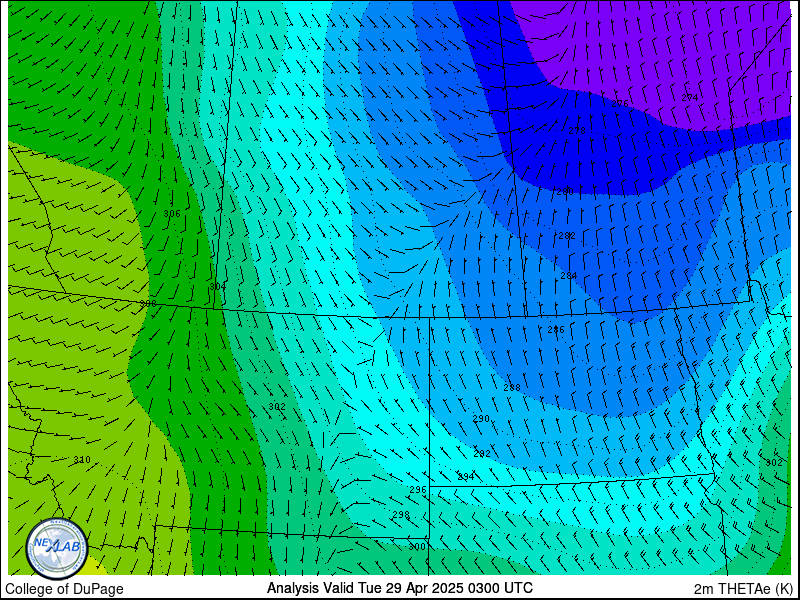Viewport: 800px width, 600px height.
Task: Click the 2m THETAe (K) label
Action: point(743,589)
